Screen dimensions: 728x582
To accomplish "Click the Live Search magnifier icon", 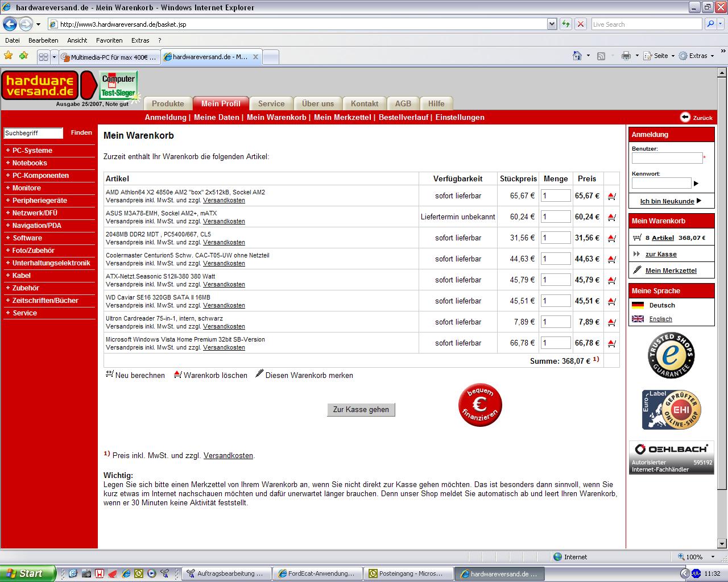I will (710, 24).
